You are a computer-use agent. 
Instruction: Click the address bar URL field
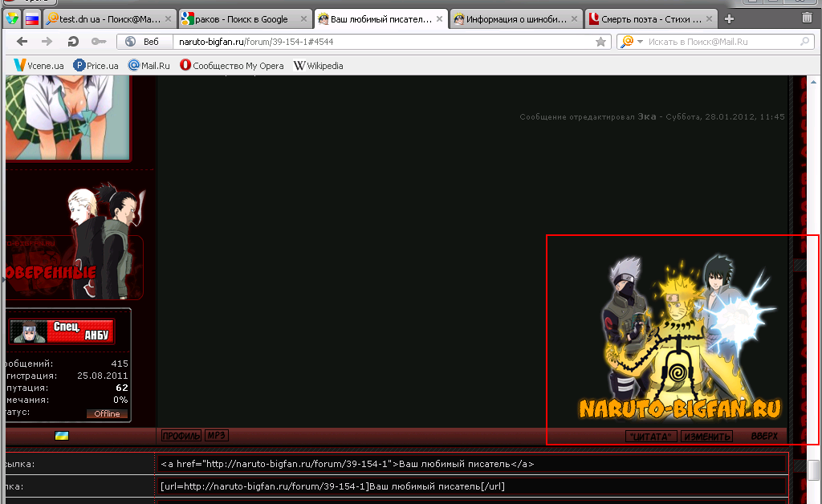(385, 42)
